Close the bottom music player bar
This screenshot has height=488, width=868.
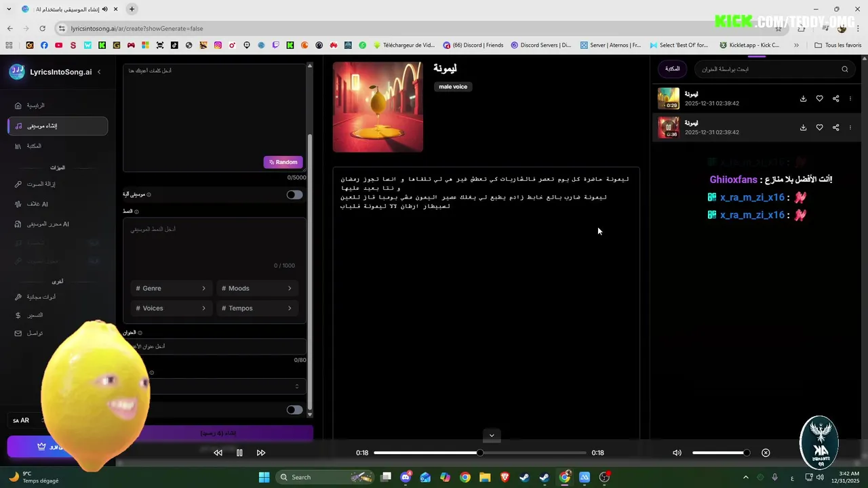pos(766,453)
